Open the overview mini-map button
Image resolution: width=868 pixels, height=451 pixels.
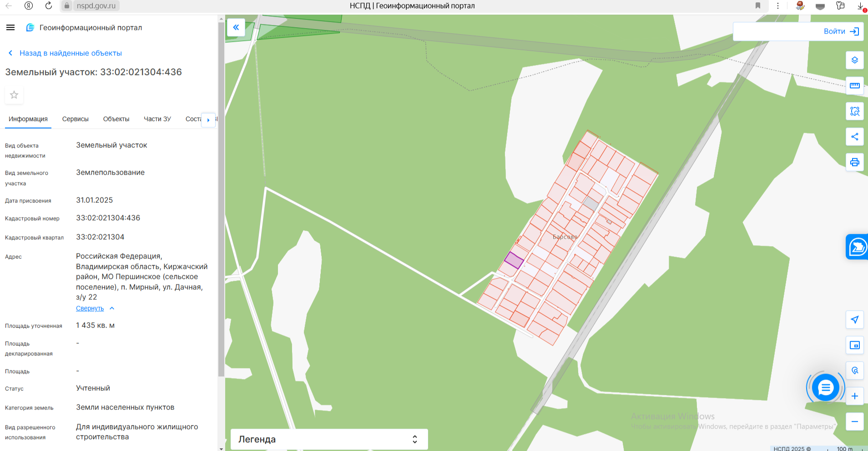pyautogui.click(x=854, y=345)
